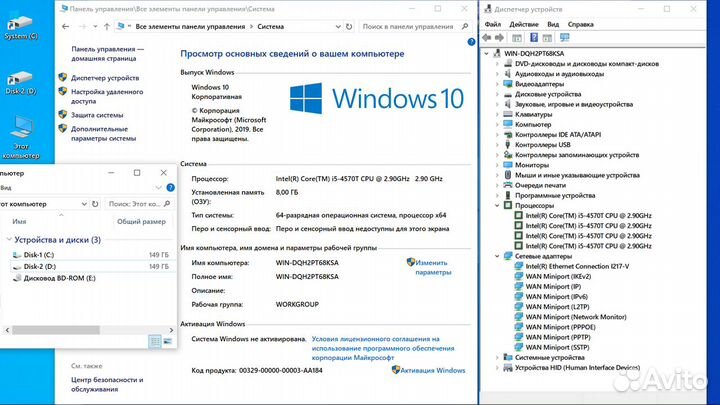Select Очереди печати in Device Manager
720x405 pixels.
click(x=540, y=185)
